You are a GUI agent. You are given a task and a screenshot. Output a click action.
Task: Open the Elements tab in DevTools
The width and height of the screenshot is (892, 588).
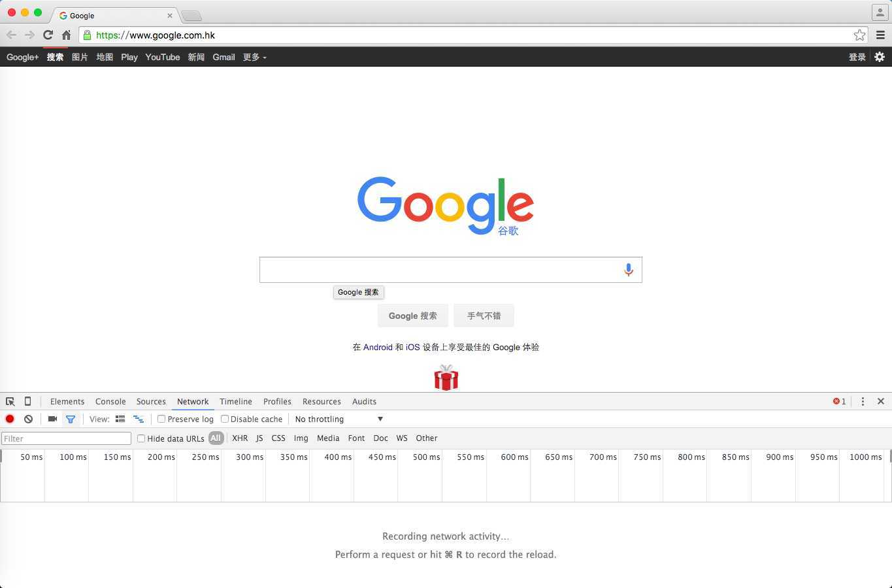click(x=67, y=401)
